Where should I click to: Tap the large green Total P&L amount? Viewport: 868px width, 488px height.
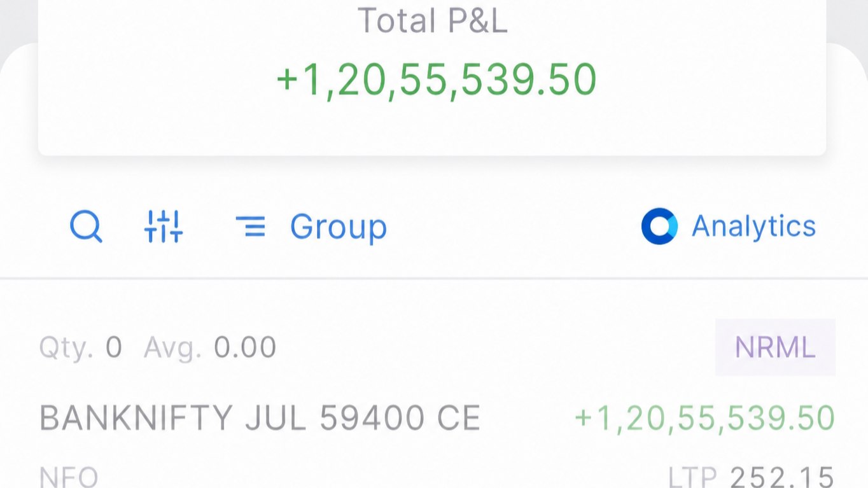(x=437, y=81)
